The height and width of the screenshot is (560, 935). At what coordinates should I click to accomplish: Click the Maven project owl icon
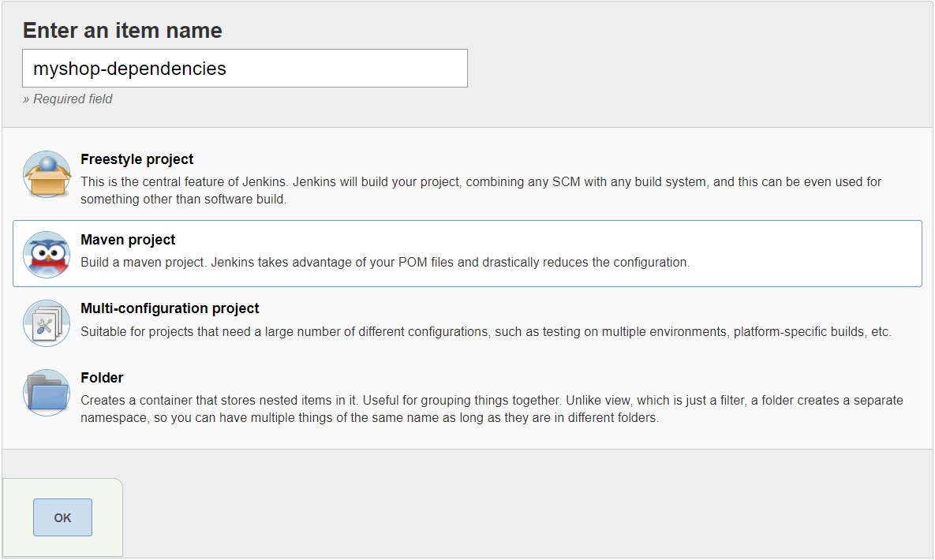click(x=47, y=254)
